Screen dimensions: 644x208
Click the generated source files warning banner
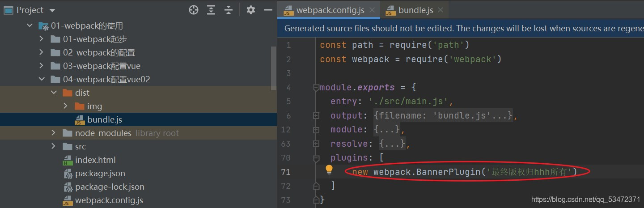tap(461, 28)
